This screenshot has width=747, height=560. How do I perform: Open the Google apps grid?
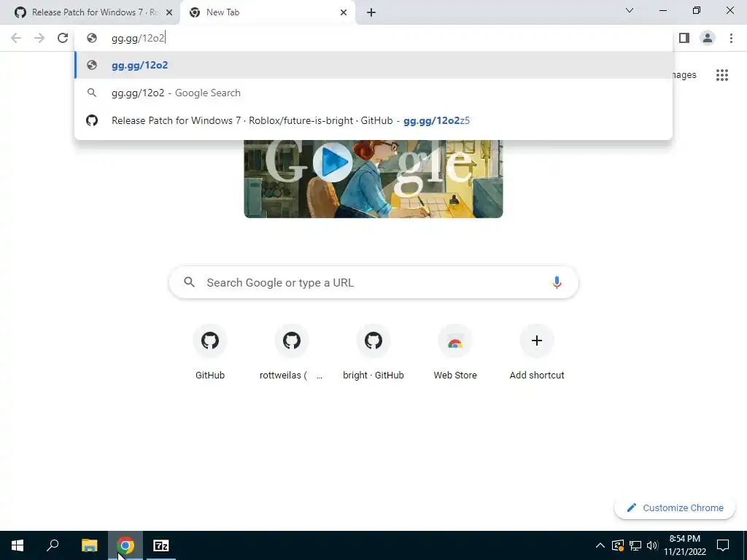(722, 75)
